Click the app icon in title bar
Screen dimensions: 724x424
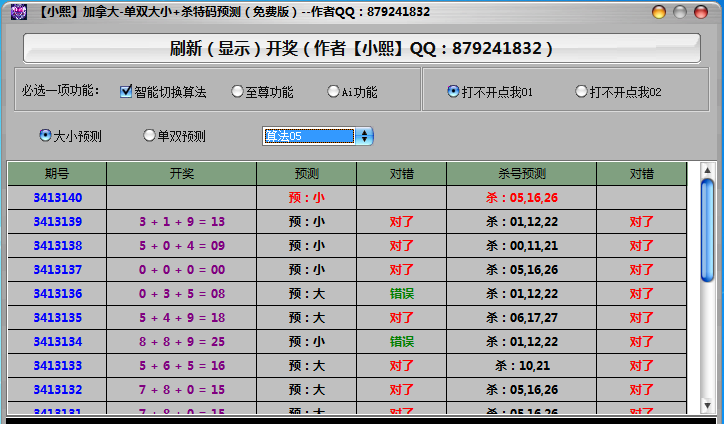18,12
